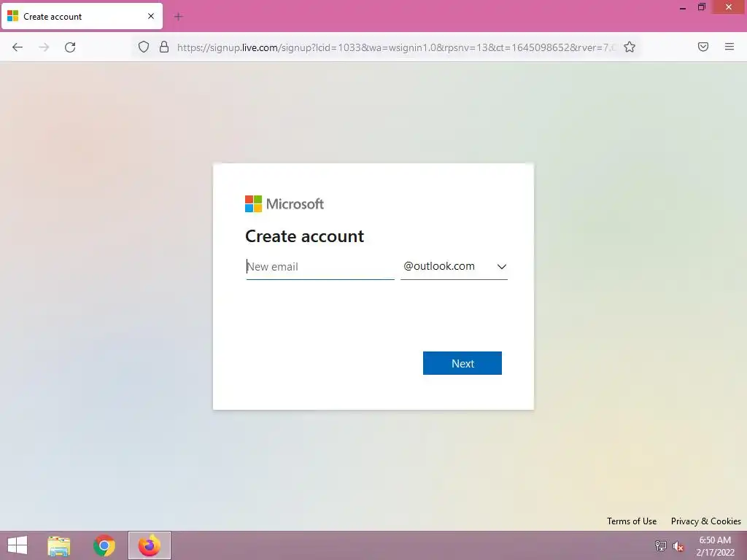Viewport: 747px width, 560px height.
Task: Click the blue Next button
Action: click(462, 363)
